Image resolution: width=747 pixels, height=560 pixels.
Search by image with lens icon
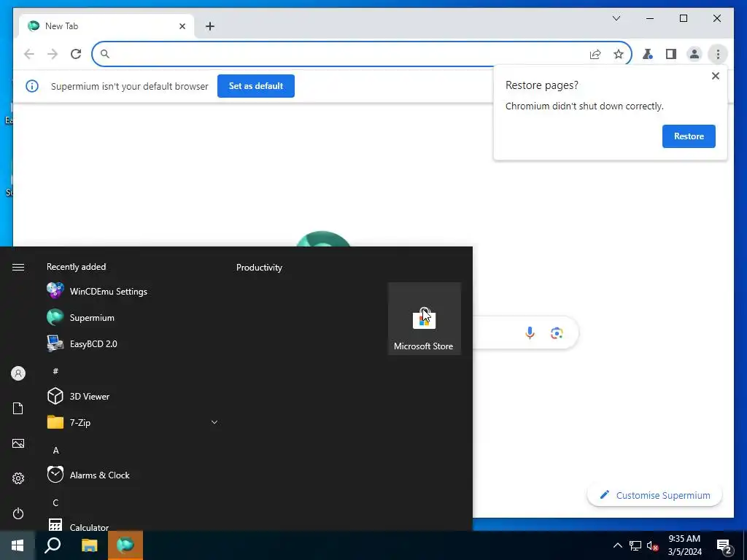click(x=557, y=332)
